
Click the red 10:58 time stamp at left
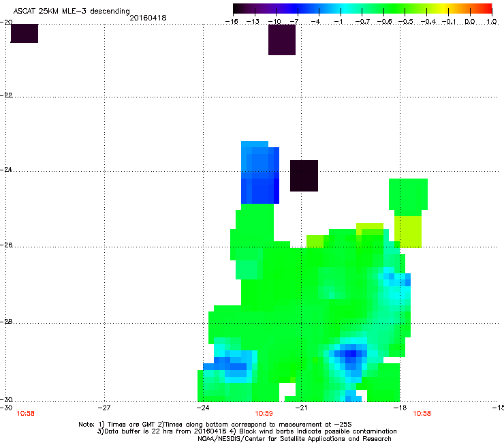25,414
